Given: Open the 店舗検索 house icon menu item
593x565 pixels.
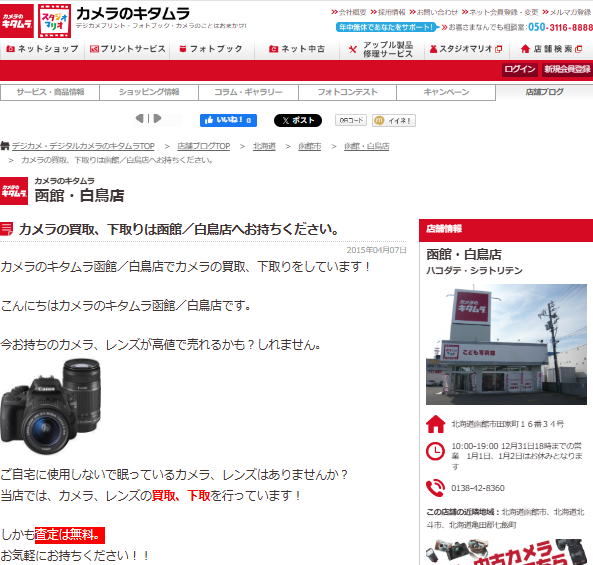Looking at the screenshot, I should [x=551, y=49].
